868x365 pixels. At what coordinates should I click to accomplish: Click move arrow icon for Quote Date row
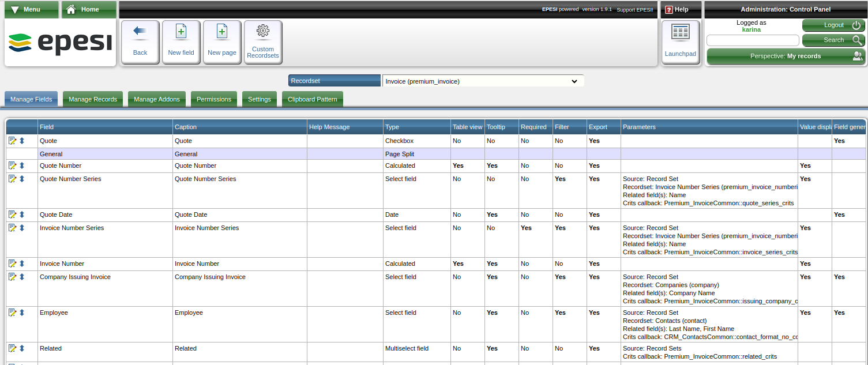click(22, 215)
